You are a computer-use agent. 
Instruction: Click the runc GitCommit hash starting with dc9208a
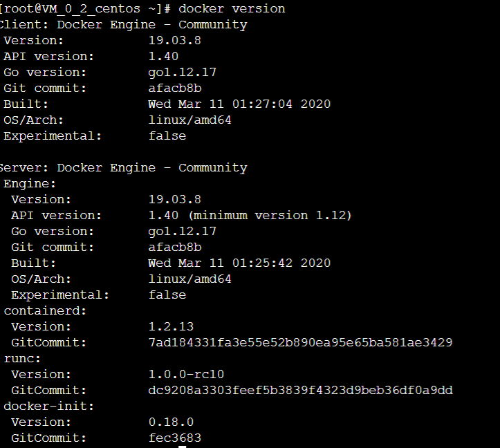point(300,391)
